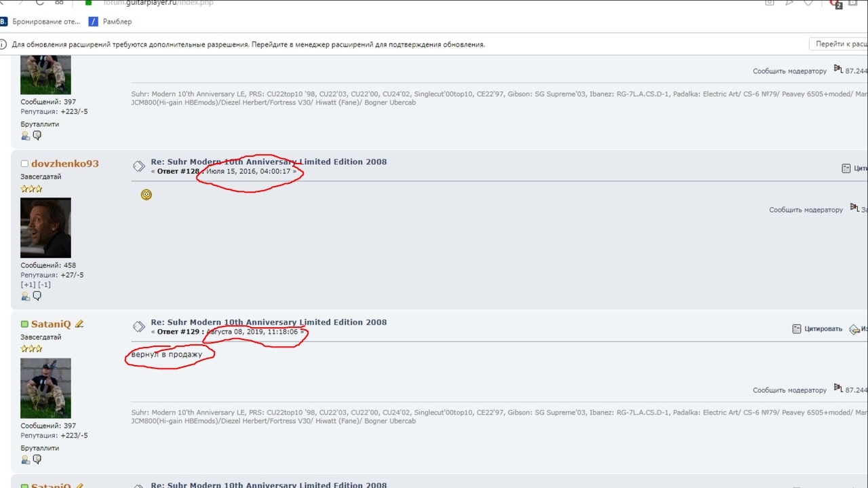
Task: Click the Booking.com bookmark icon
Action: pyautogui.click(x=3, y=22)
